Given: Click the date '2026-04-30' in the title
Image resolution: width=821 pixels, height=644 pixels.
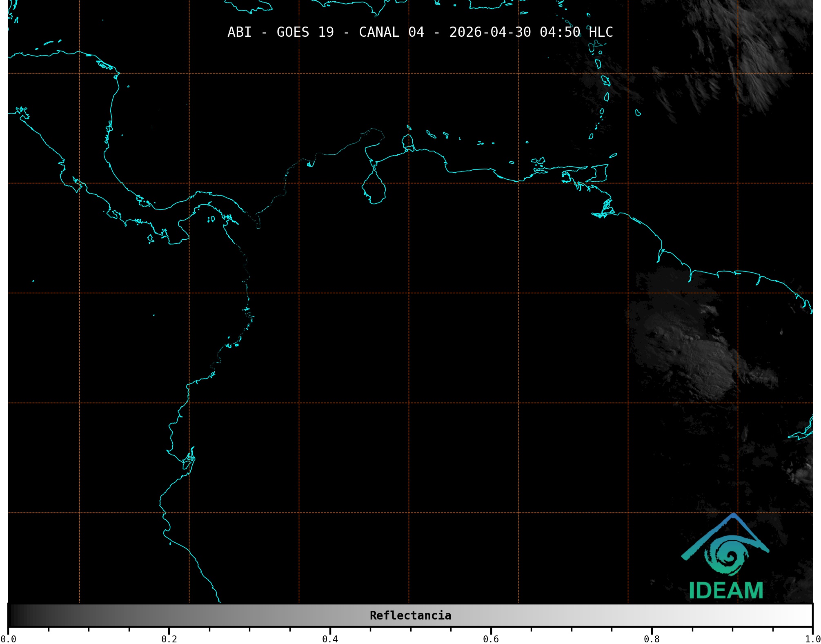Looking at the screenshot, I should [x=490, y=32].
